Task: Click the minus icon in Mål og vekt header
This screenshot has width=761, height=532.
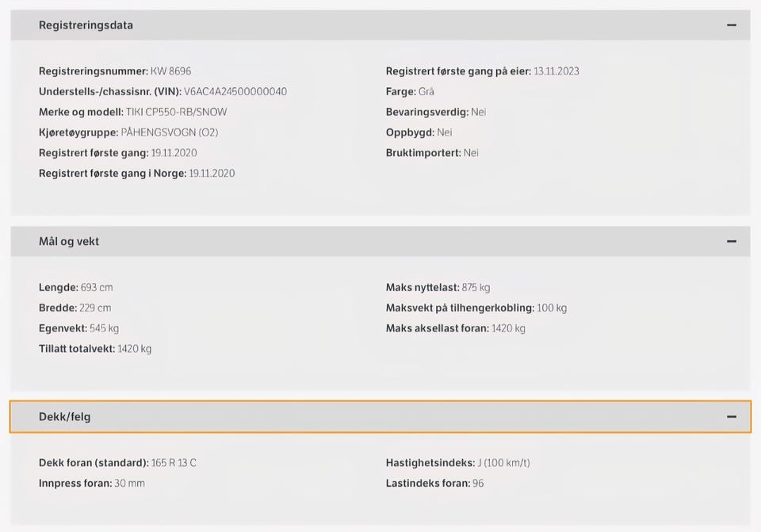Action: pyautogui.click(x=731, y=242)
